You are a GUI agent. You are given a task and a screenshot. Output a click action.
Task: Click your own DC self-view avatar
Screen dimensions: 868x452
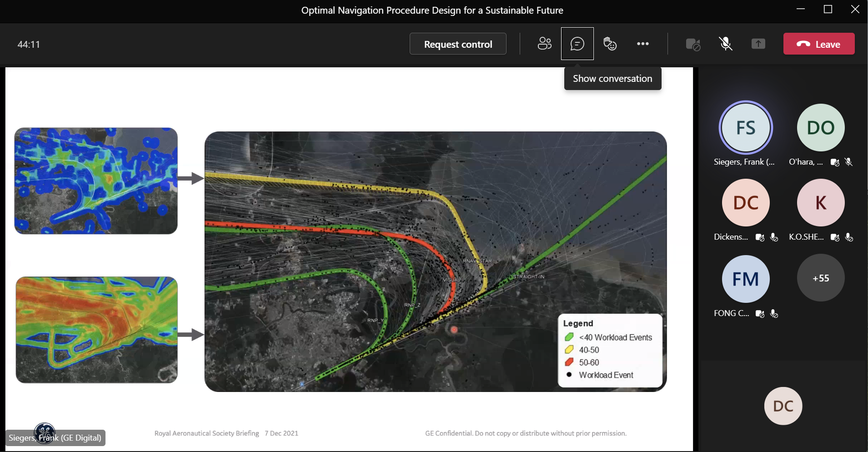coord(783,406)
